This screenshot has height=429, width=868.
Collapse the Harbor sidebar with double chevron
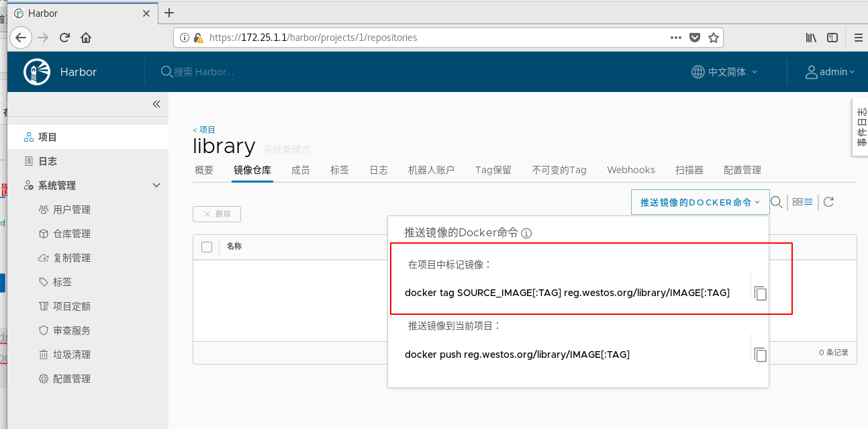click(x=156, y=104)
